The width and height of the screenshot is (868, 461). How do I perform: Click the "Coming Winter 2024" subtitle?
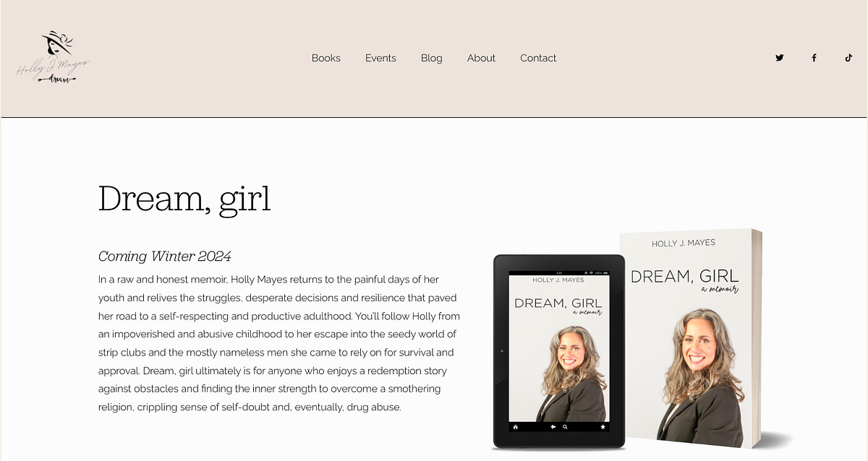click(164, 257)
